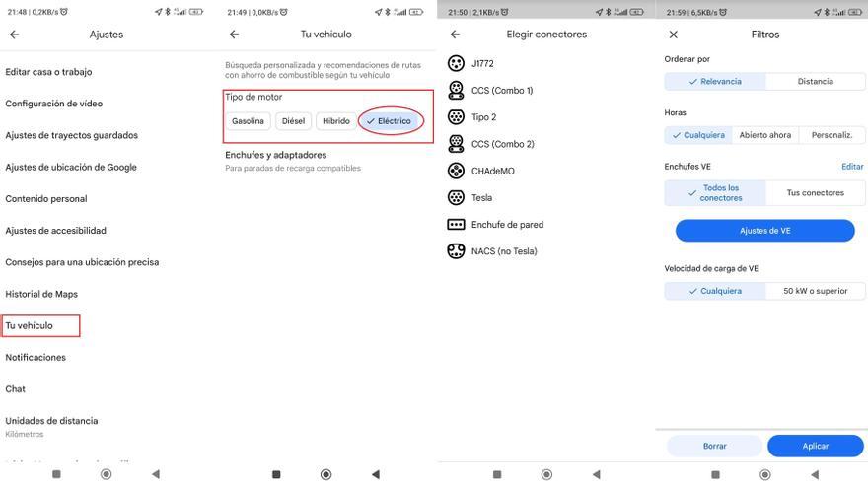This screenshot has height=488, width=868.
Task: Select Todos los conectores option
Action: (715, 192)
